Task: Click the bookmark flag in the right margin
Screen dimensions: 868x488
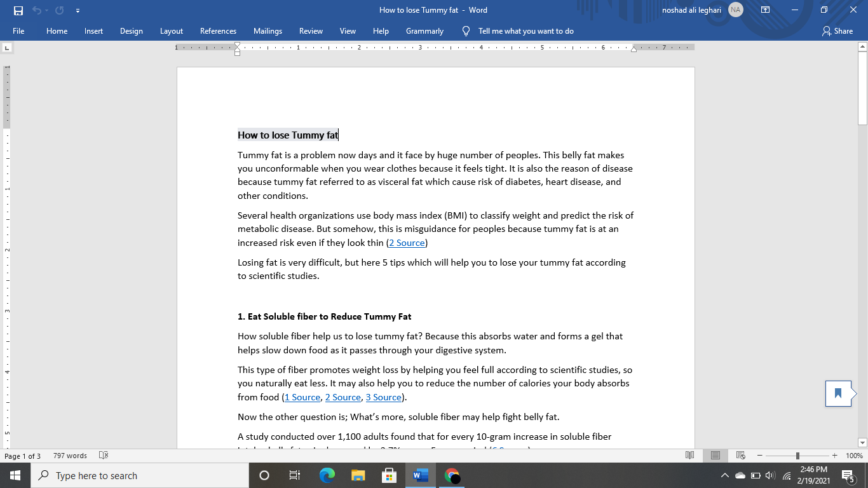Action: point(839,393)
